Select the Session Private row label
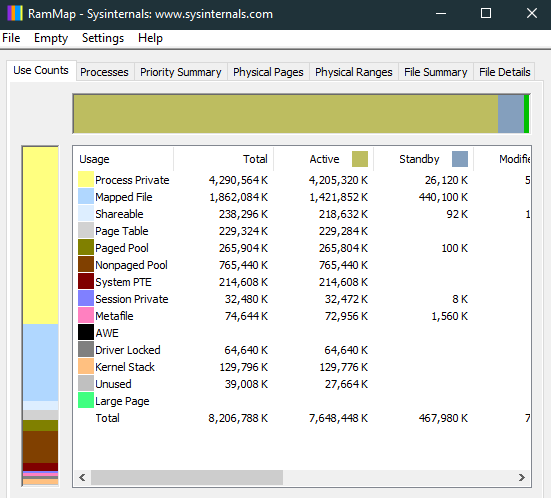 [131, 299]
